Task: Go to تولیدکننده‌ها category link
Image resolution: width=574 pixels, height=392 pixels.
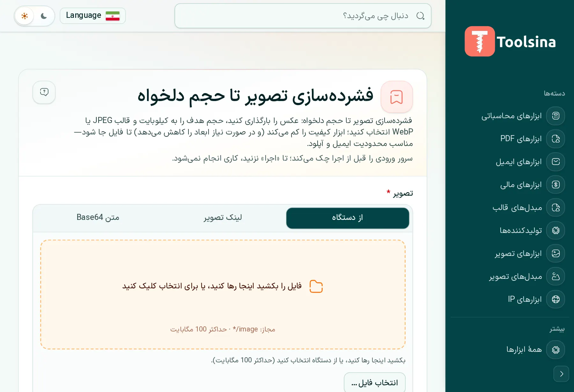Action: tap(521, 230)
